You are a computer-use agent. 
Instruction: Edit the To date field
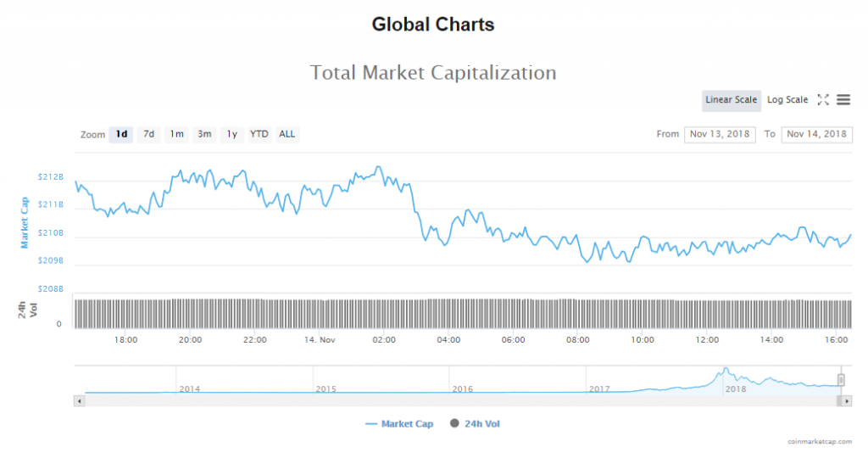click(816, 134)
